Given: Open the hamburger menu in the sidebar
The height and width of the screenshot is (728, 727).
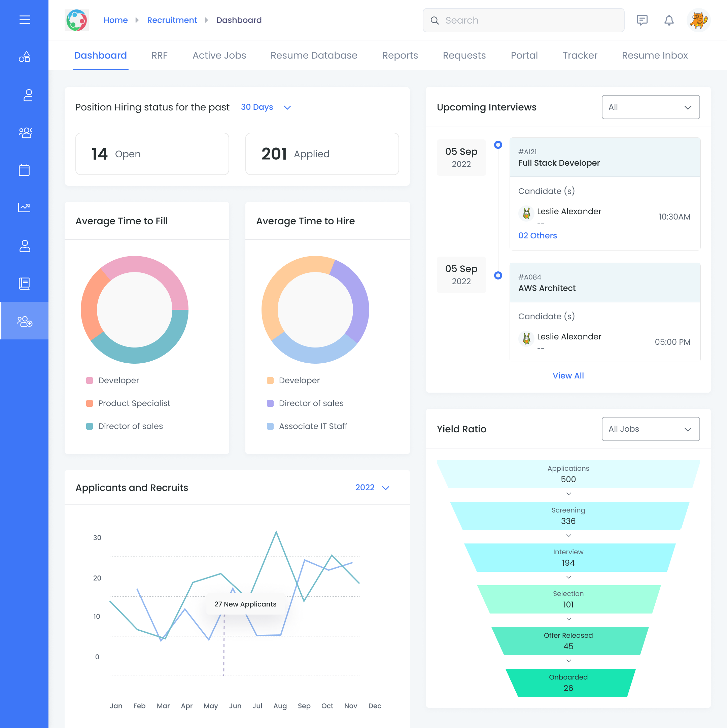Looking at the screenshot, I should [24, 20].
